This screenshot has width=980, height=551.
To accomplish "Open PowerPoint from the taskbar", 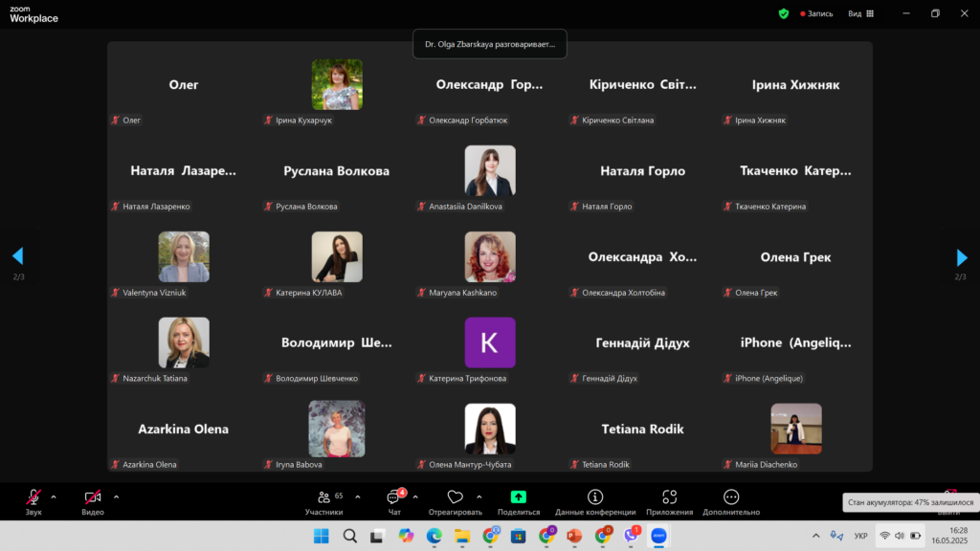I will 574,536.
